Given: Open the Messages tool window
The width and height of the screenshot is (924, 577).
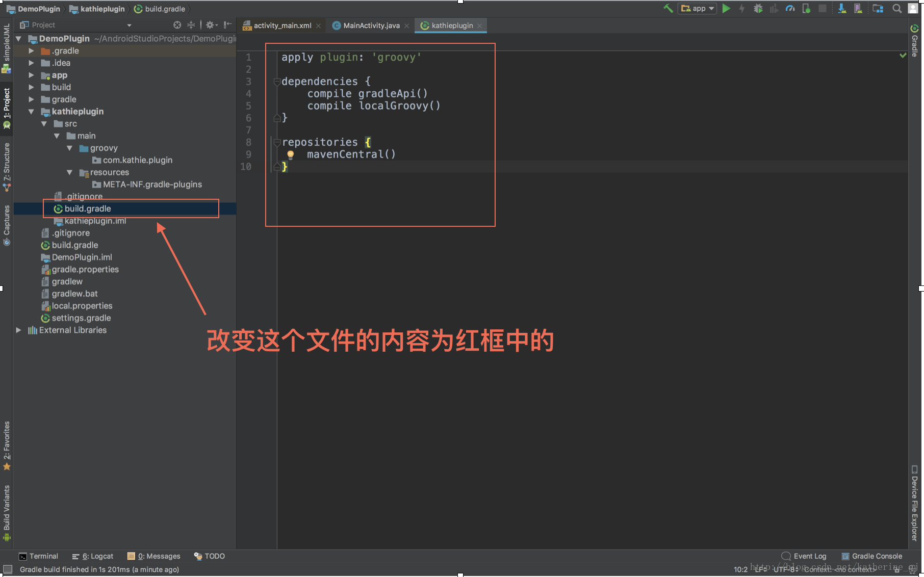Looking at the screenshot, I should 154,556.
